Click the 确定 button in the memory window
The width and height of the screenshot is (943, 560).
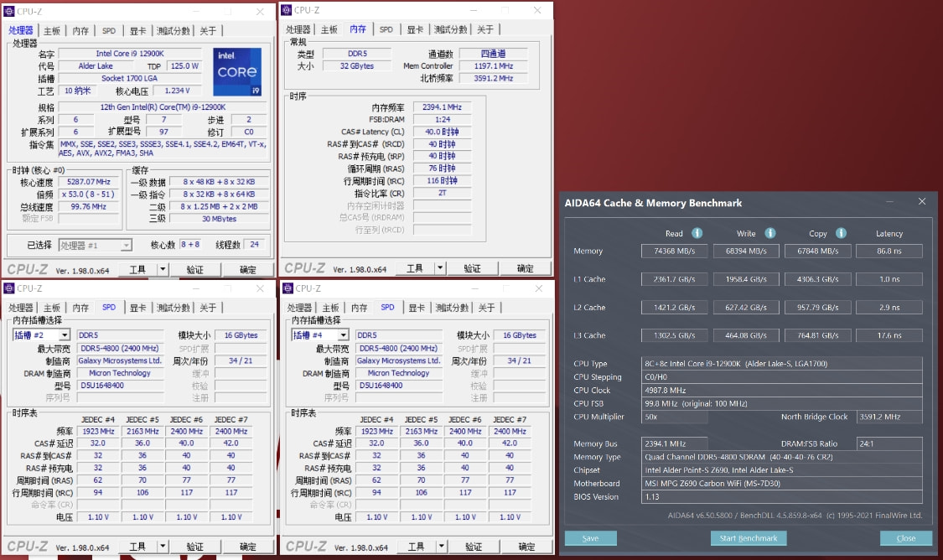point(526,268)
